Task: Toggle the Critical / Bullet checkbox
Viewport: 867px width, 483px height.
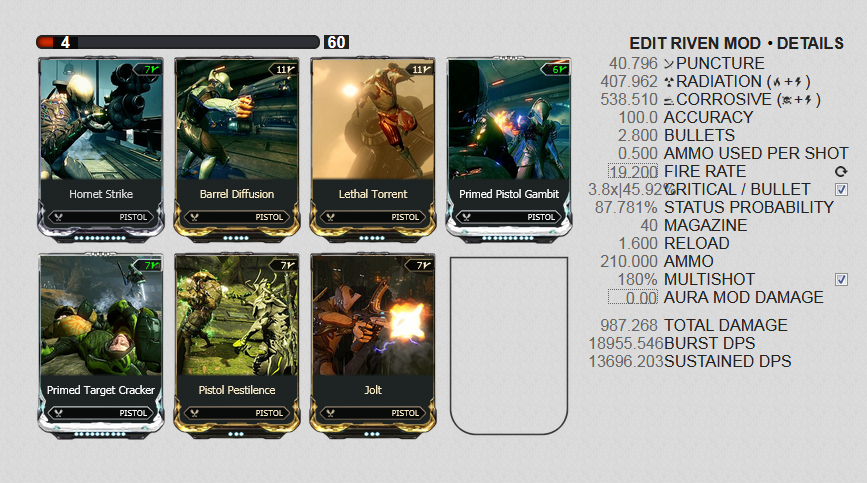Action: pyautogui.click(x=841, y=190)
